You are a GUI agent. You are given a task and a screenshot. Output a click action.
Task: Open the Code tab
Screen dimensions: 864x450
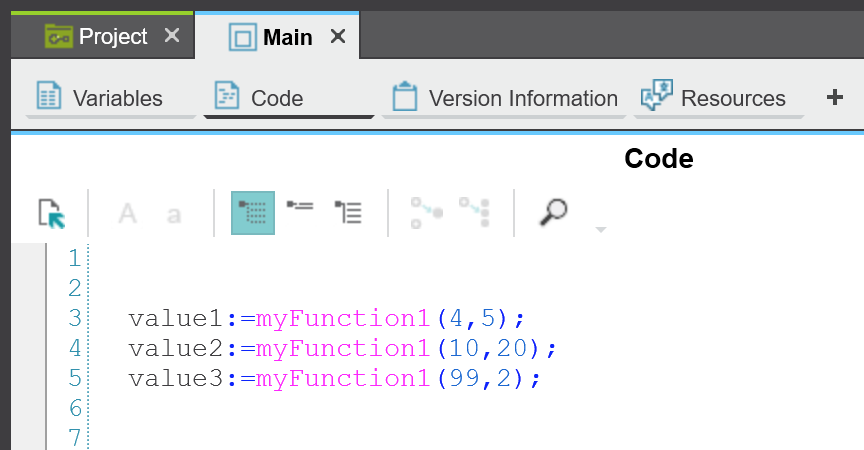point(289,98)
